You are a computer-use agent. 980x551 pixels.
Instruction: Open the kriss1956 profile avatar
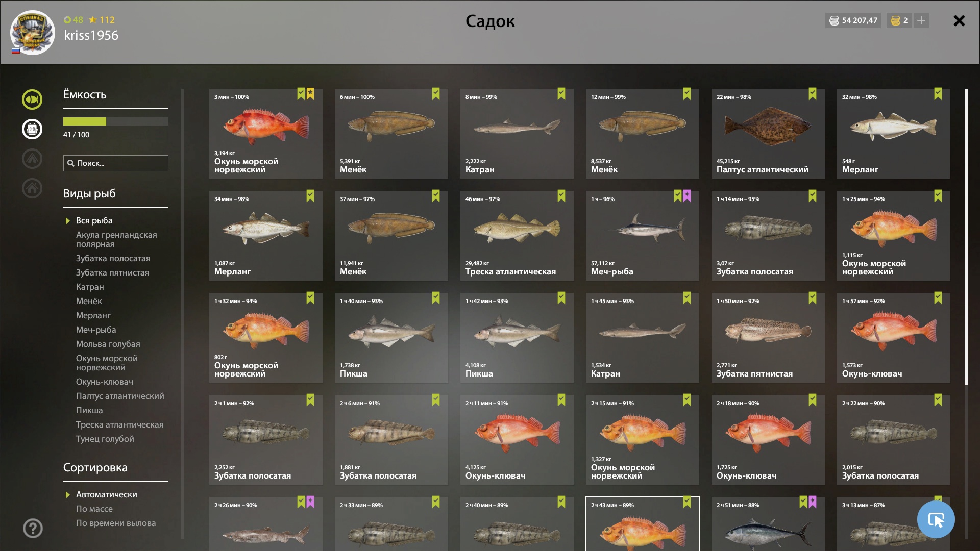(33, 33)
